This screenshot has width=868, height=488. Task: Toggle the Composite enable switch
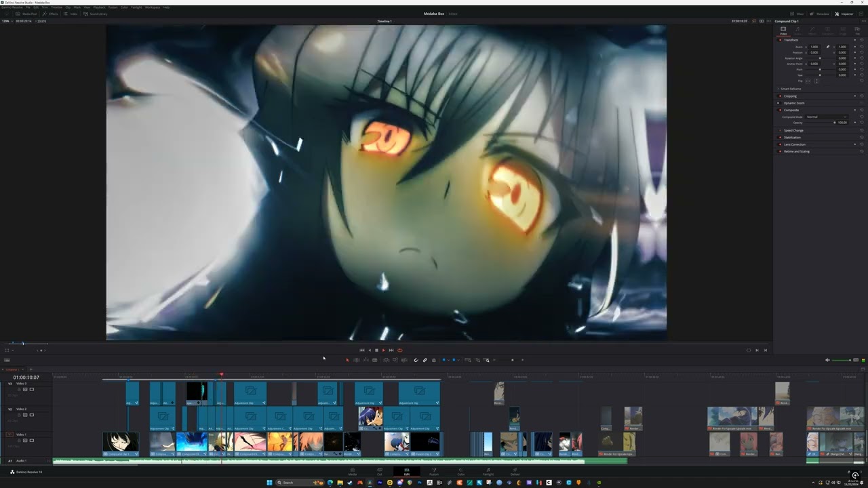[778, 110]
